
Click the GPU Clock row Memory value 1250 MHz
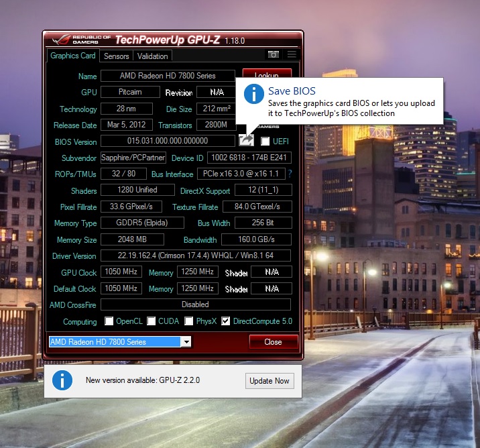198,272
